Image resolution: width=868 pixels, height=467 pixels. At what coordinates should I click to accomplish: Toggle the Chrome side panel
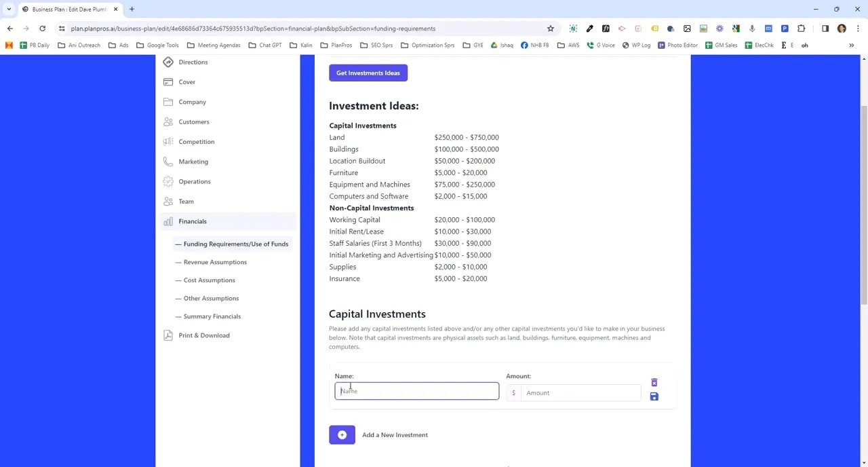pyautogui.click(x=825, y=29)
